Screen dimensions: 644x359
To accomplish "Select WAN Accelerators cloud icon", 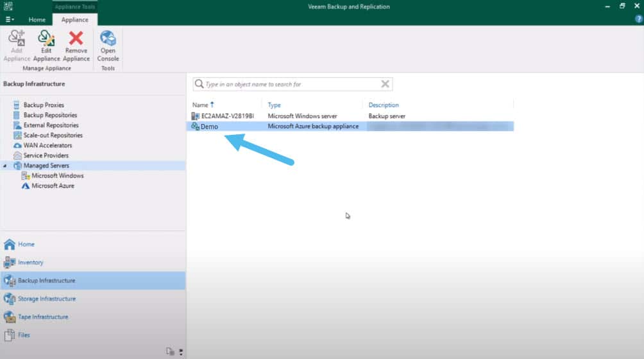I will pos(17,145).
